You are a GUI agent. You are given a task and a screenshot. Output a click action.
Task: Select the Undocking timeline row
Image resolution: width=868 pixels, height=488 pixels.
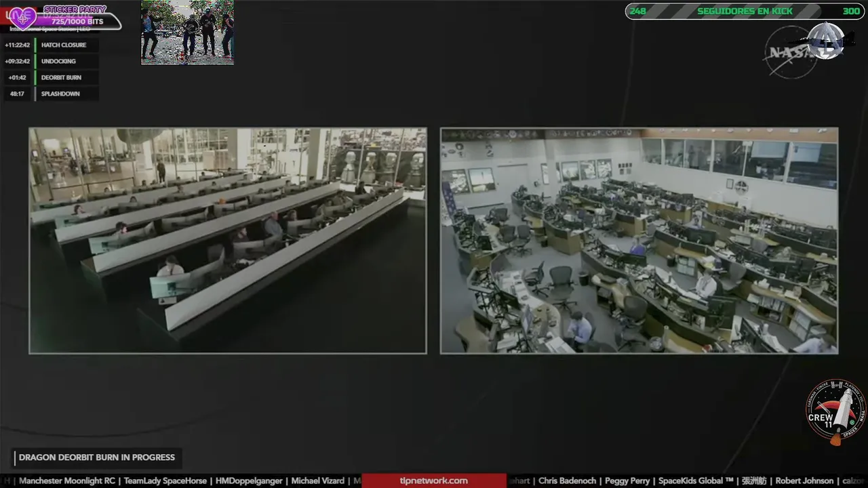51,61
